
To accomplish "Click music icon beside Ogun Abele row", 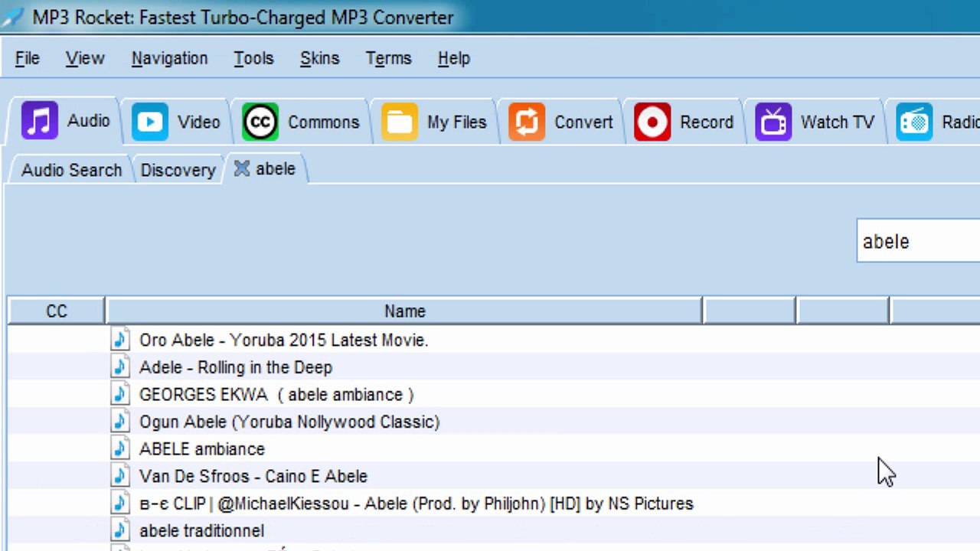I will [120, 422].
